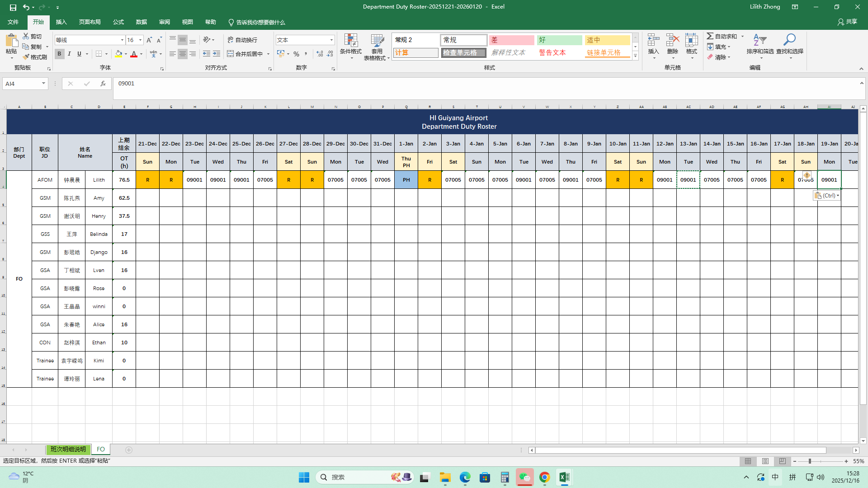
Task: Toggle Italic formatting
Action: (x=69, y=54)
